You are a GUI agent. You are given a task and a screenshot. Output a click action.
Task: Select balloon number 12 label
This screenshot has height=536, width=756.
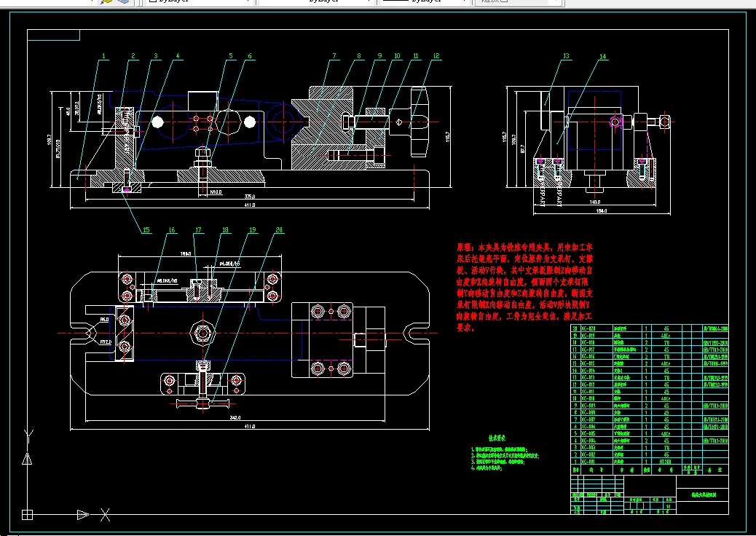pos(436,56)
